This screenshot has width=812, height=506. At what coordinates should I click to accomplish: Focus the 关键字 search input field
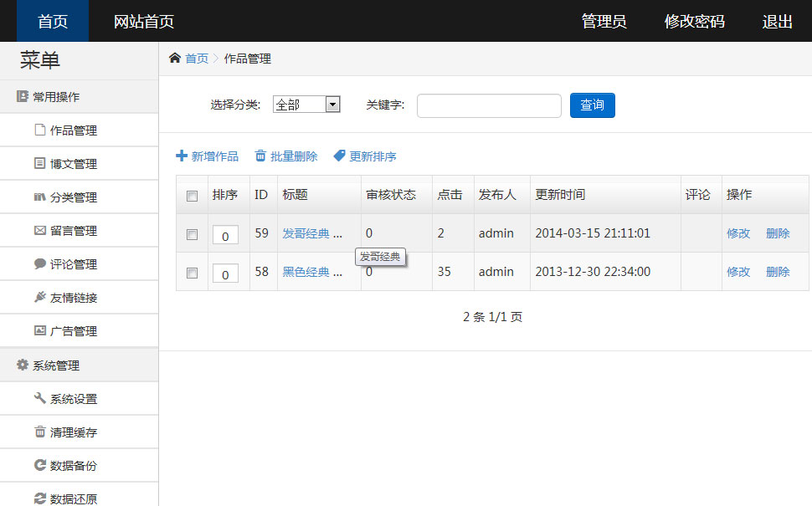pyautogui.click(x=489, y=105)
